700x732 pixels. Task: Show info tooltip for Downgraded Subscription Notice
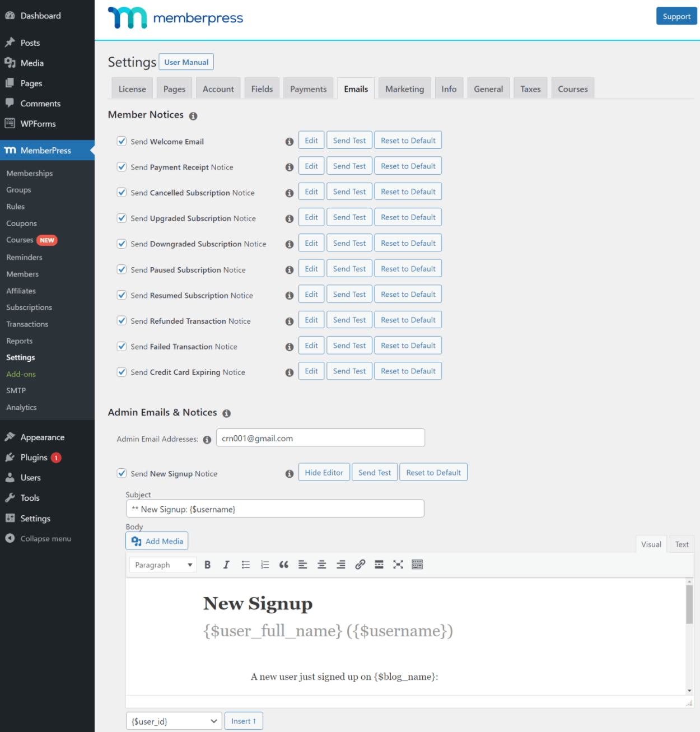pyautogui.click(x=290, y=244)
